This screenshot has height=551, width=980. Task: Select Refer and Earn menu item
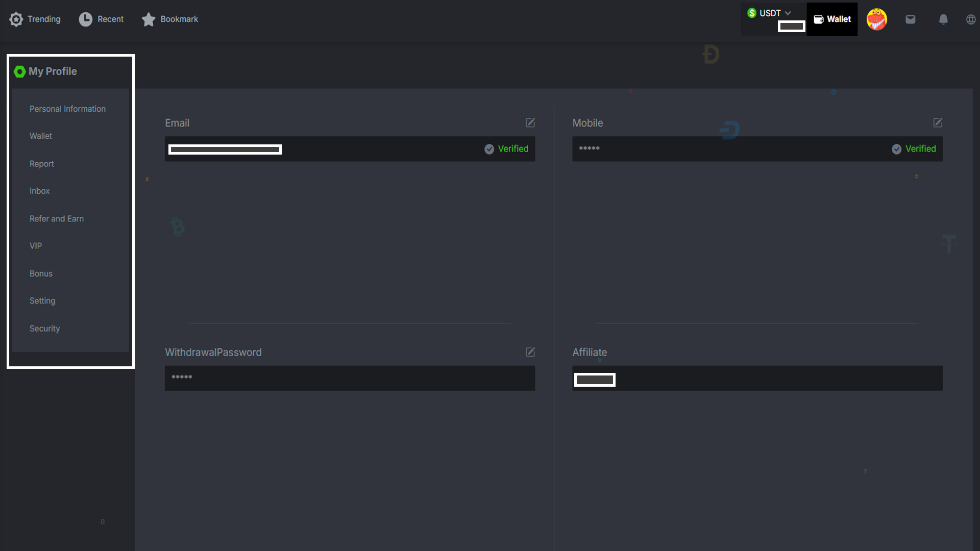[57, 218]
